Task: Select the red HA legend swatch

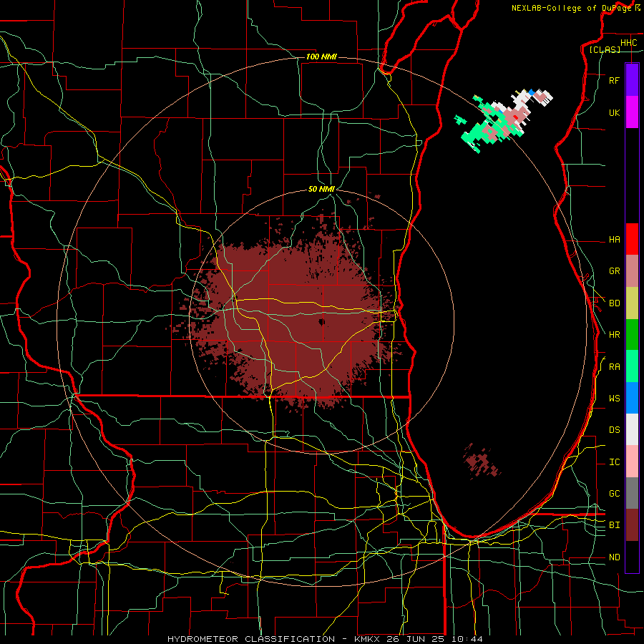Action: 632,239
